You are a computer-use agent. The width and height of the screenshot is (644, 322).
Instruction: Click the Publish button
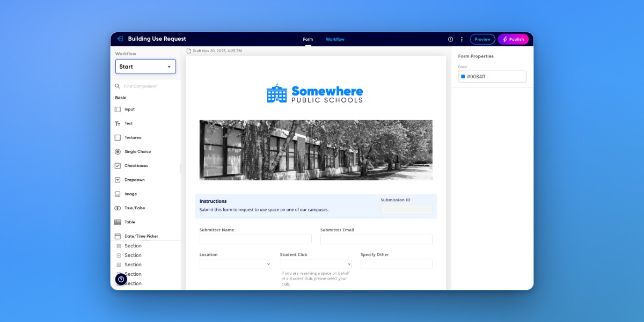click(x=513, y=39)
